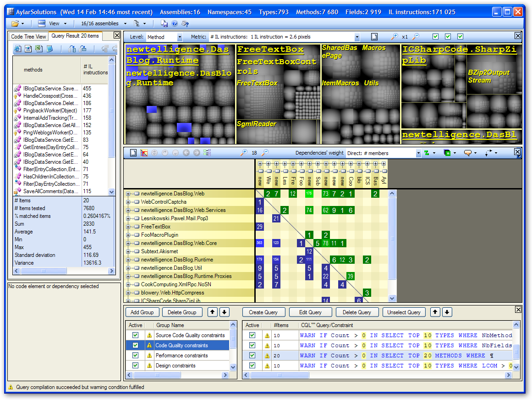Uncheck the Active box of the NbMethod query

tap(252, 335)
